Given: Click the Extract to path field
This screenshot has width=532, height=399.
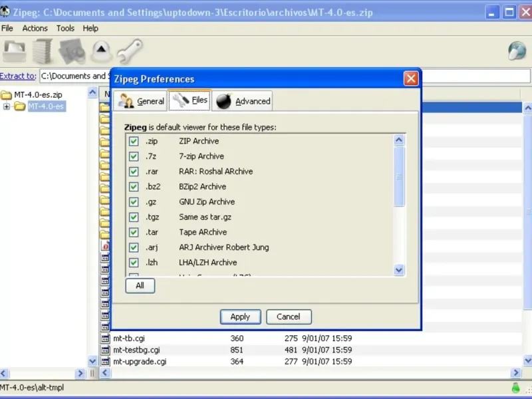Looking at the screenshot, I should click(x=285, y=76).
